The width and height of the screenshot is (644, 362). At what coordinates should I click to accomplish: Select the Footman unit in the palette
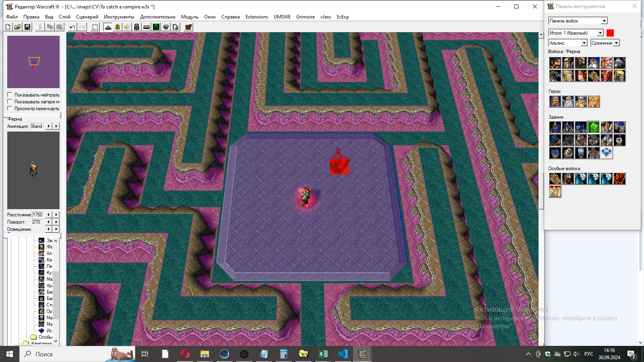click(568, 63)
